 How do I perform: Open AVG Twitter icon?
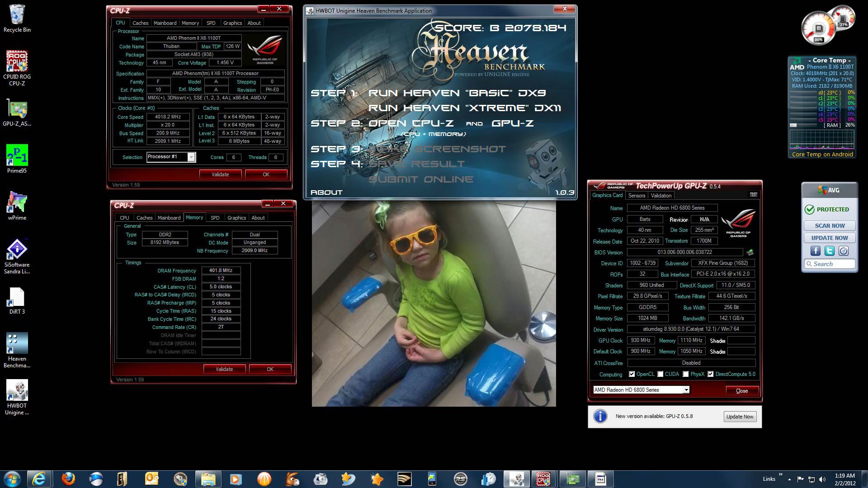(829, 251)
